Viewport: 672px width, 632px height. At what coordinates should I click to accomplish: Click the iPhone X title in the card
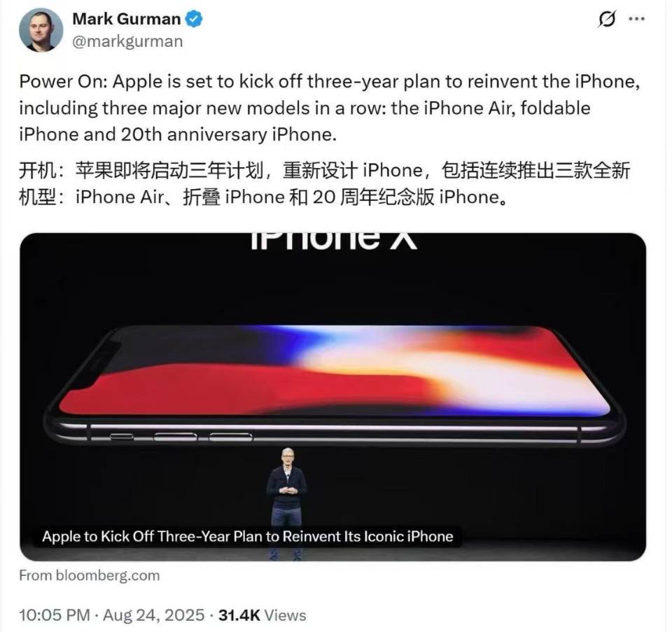[334, 240]
